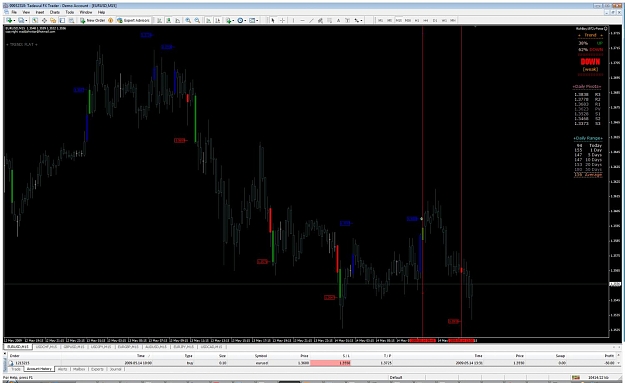
Task: Open the File menu
Action: (14, 12)
